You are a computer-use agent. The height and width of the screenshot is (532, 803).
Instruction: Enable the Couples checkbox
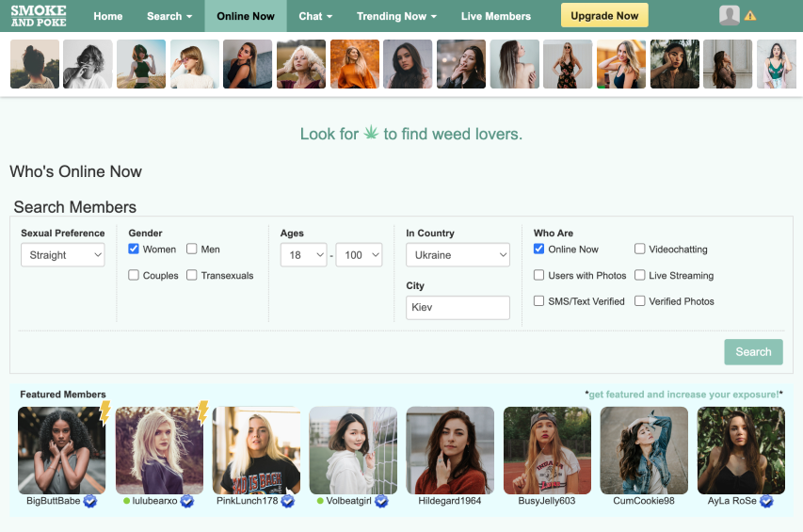[x=134, y=275]
